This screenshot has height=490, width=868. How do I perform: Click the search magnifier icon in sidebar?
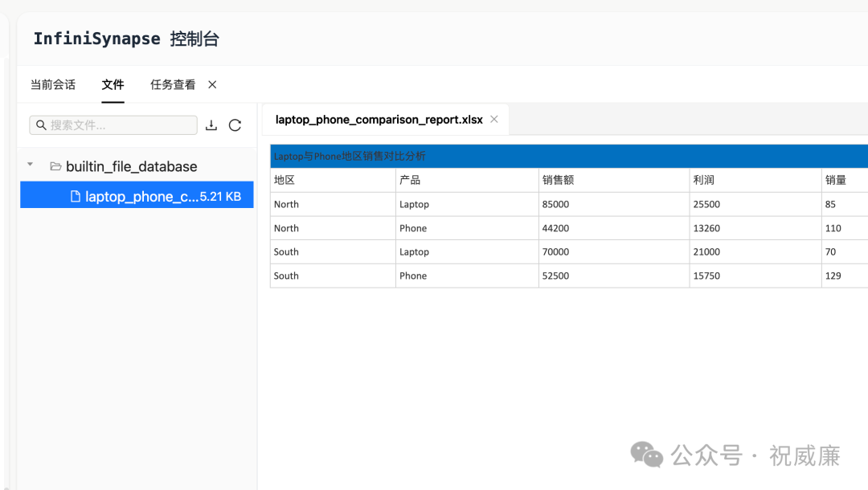pyautogui.click(x=41, y=125)
